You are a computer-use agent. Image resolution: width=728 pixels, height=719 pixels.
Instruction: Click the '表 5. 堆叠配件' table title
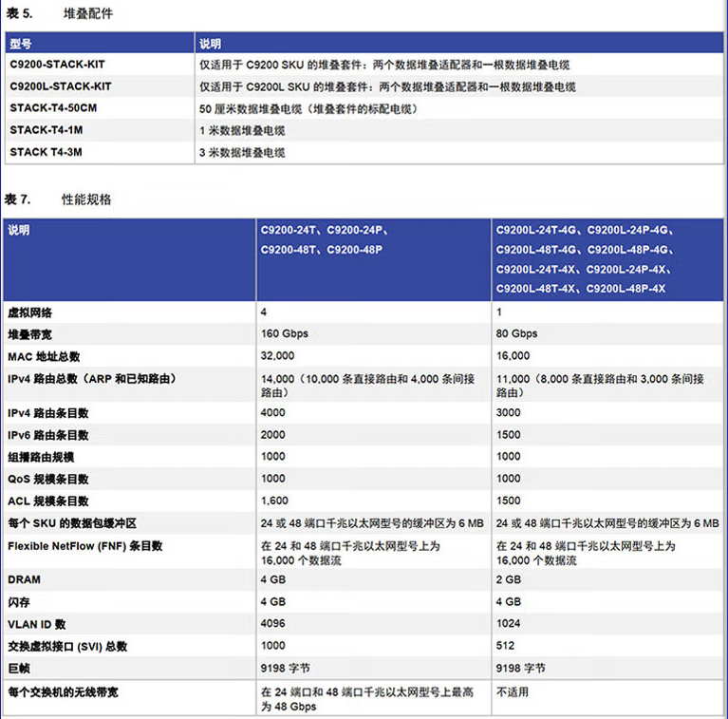[60, 13]
